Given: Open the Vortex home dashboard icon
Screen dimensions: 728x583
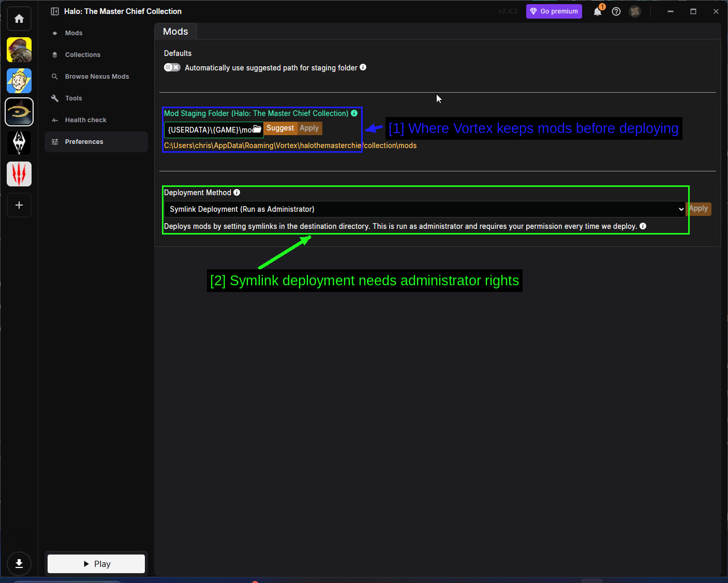Looking at the screenshot, I should 19,19.
